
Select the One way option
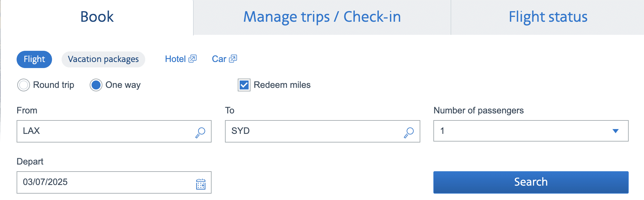tap(95, 85)
